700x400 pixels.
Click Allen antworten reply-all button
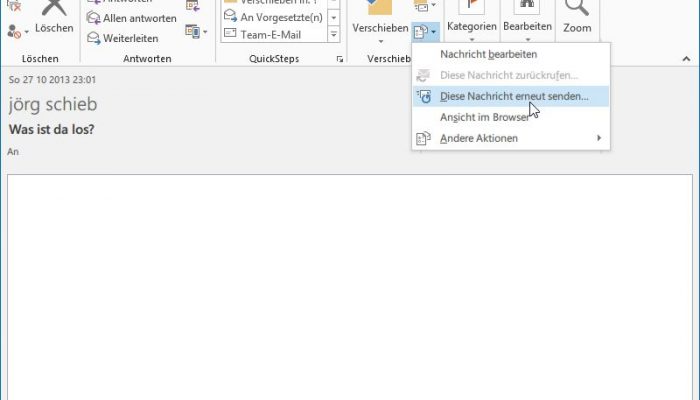[132, 18]
